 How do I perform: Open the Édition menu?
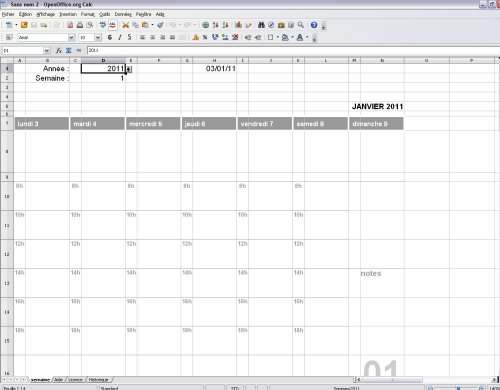[25, 14]
